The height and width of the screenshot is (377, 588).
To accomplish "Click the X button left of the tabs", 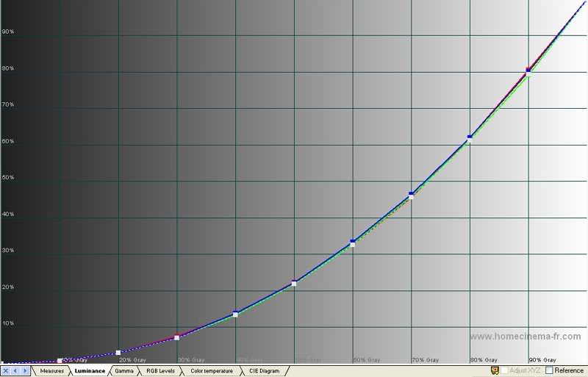I will (x=6, y=371).
